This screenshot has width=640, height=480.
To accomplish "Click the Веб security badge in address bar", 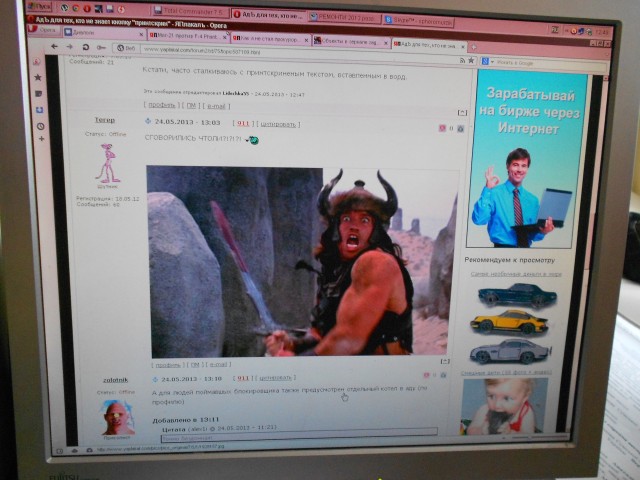I will coord(126,48).
